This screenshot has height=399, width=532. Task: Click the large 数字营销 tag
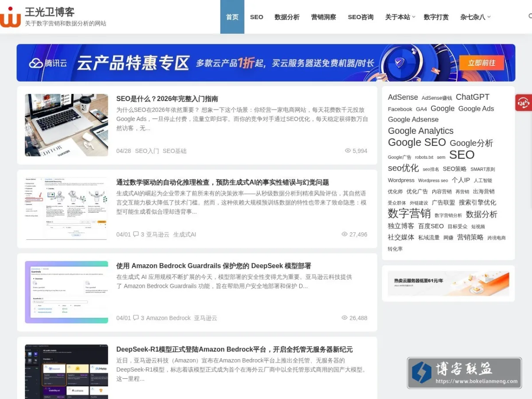409,213
